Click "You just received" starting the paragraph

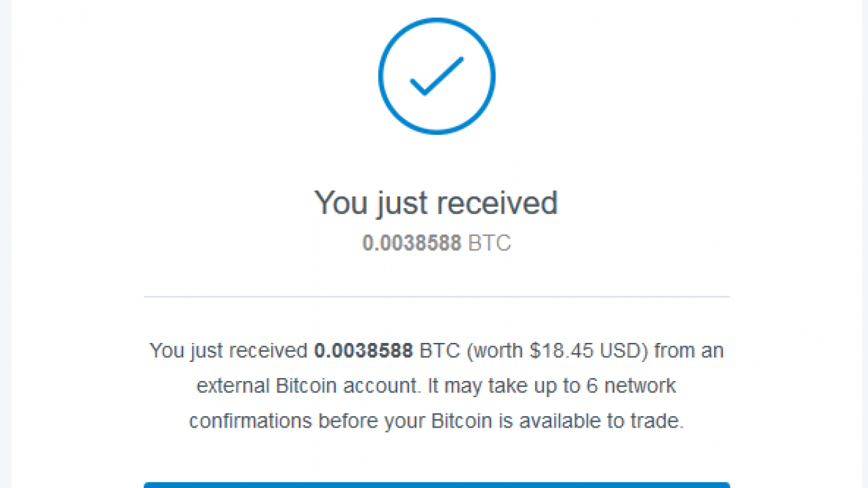(x=229, y=351)
